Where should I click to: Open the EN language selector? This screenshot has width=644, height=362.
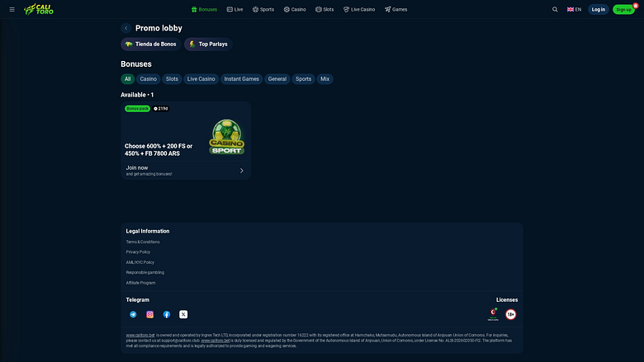[574, 9]
